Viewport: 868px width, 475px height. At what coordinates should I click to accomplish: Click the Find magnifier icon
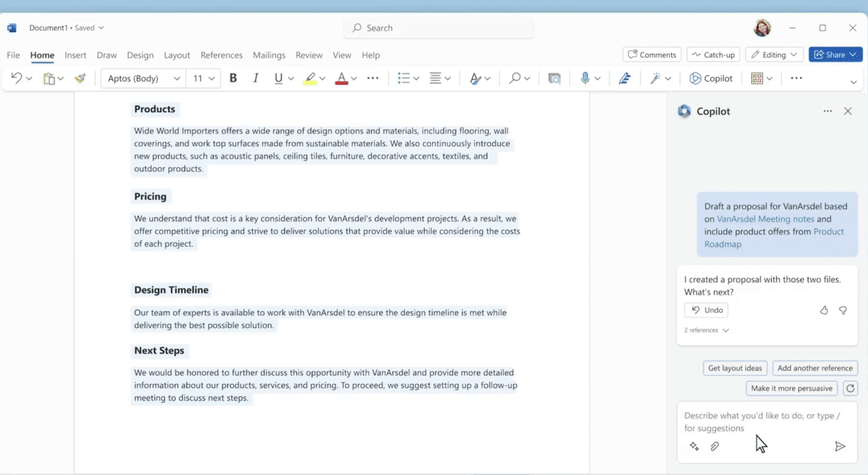coord(515,78)
